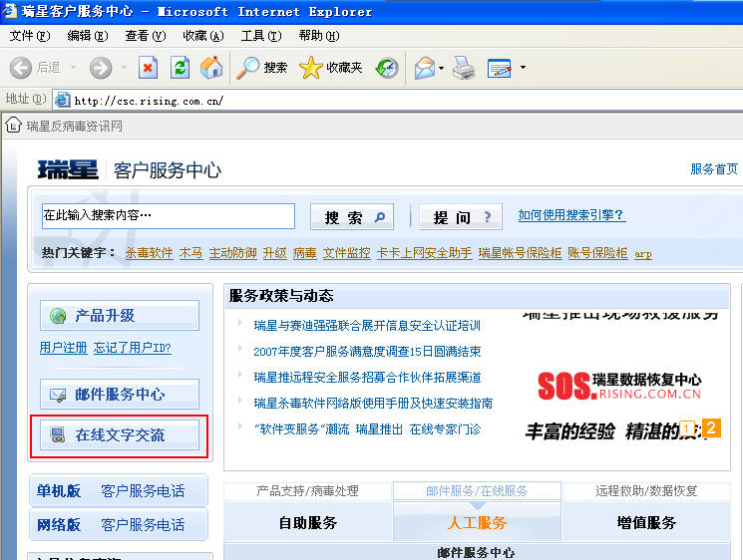Click computer icon on 在线文字交流 button
This screenshot has width=743, height=560.
coord(58,434)
